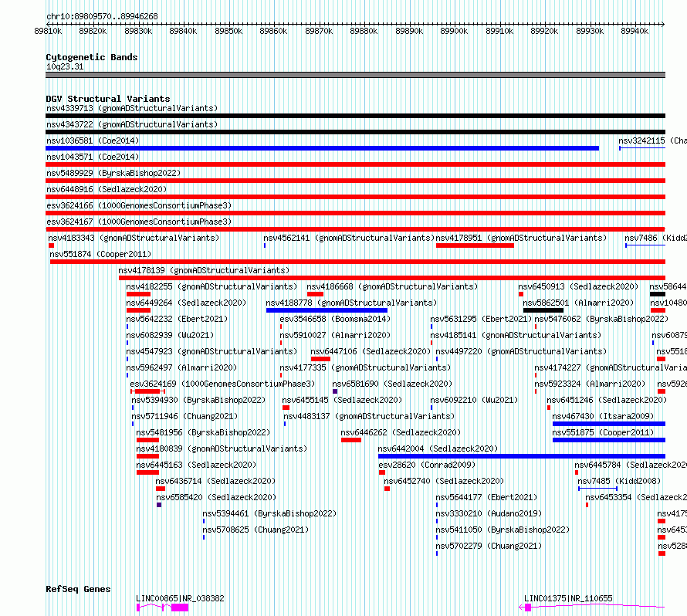The image size is (687, 616).
Task: Click the chr10:89809570..89946268 coordinate label
Action: tap(102, 16)
